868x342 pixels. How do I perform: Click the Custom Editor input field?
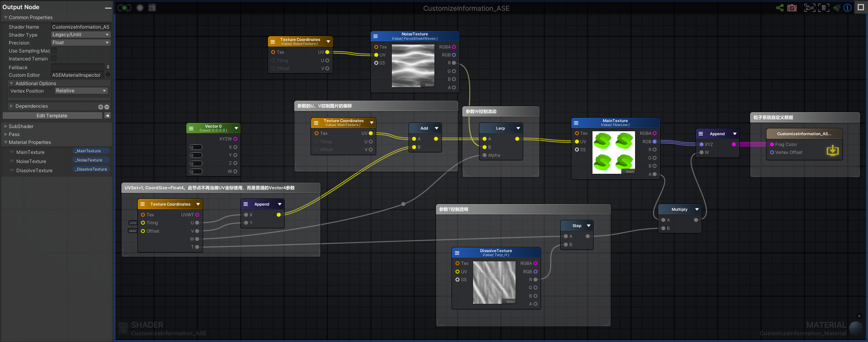(78, 75)
